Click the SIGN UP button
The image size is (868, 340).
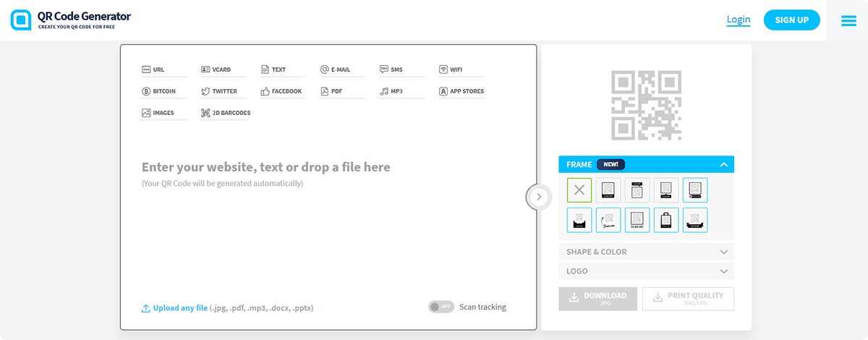coord(792,20)
